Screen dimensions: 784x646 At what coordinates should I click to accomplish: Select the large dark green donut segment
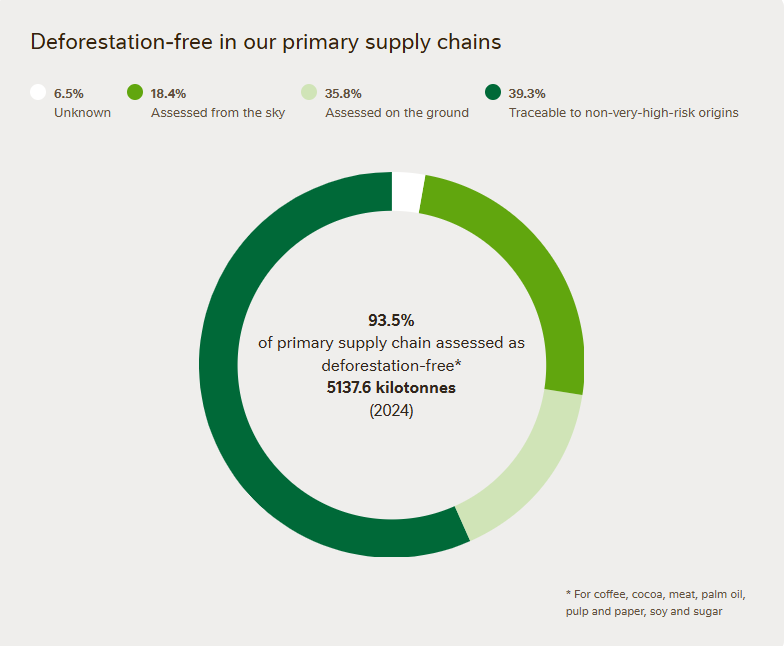click(240, 400)
